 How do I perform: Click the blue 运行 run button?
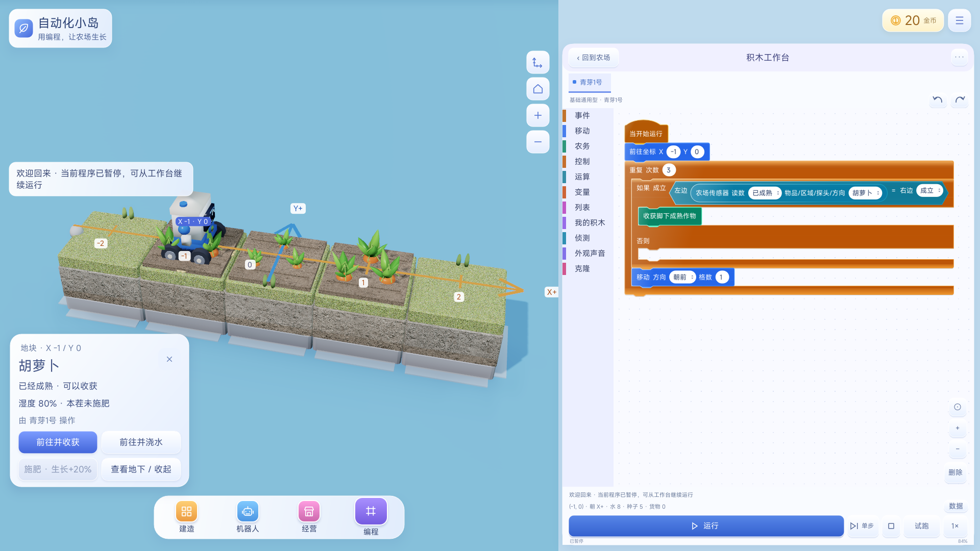point(706,526)
